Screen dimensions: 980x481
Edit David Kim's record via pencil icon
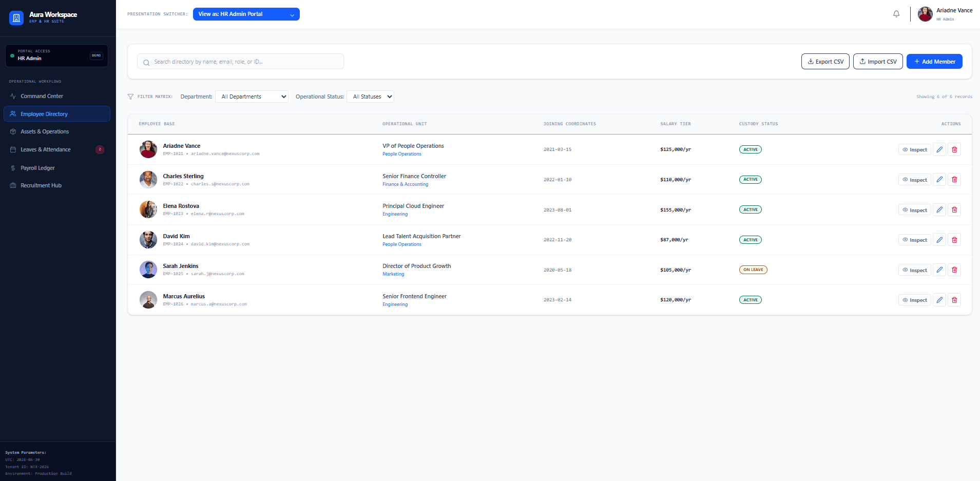tap(939, 240)
